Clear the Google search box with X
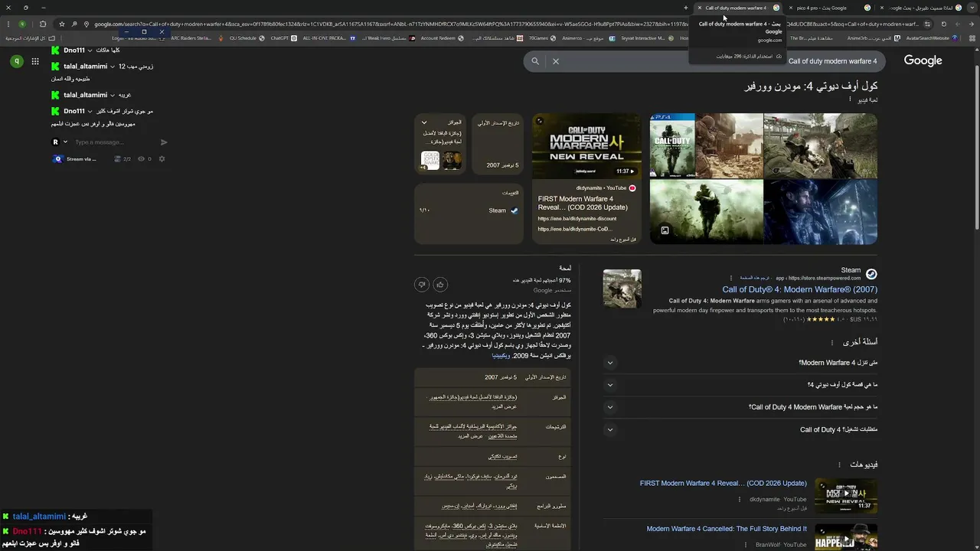This screenshot has height=551, width=980. coord(556,61)
